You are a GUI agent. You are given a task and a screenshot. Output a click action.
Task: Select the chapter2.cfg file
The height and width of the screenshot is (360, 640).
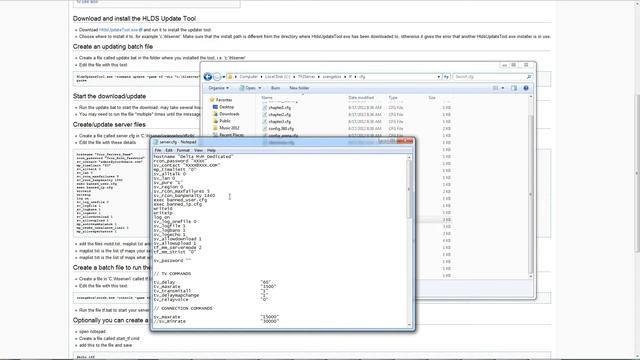click(x=280, y=115)
